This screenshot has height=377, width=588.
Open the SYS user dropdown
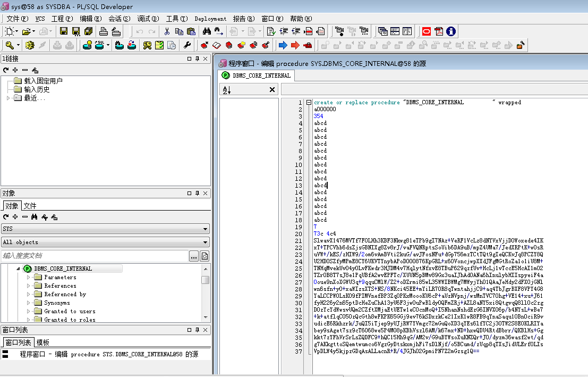[x=205, y=229]
